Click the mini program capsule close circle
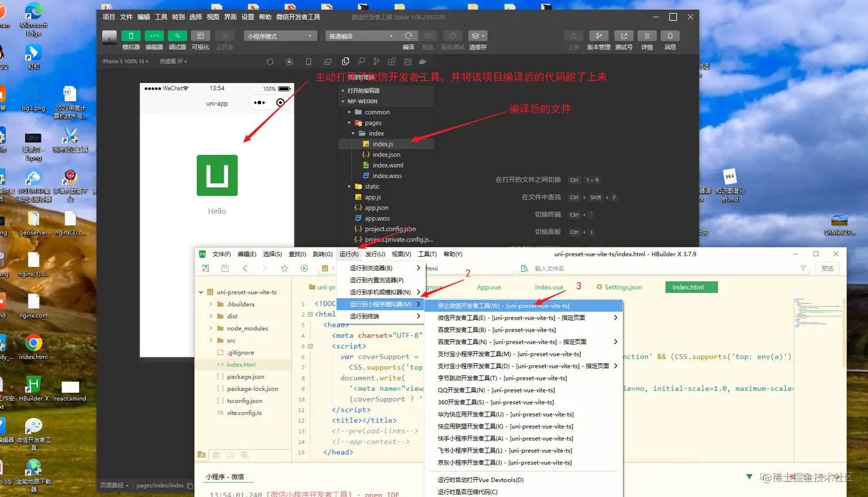 (x=280, y=103)
